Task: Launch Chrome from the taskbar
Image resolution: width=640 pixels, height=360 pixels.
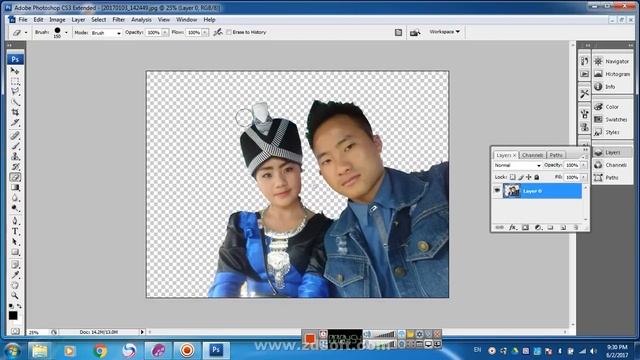Action: pyautogui.click(x=100, y=350)
